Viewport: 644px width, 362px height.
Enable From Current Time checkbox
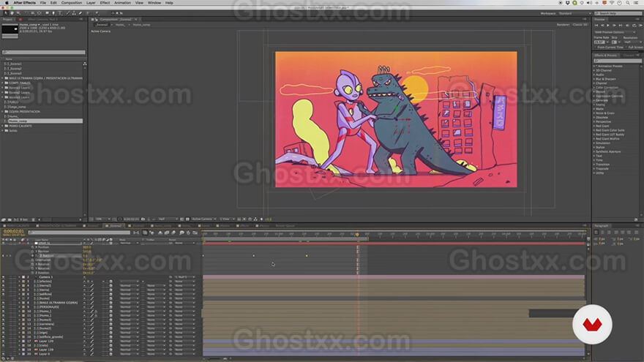pyautogui.click(x=596, y=48)
